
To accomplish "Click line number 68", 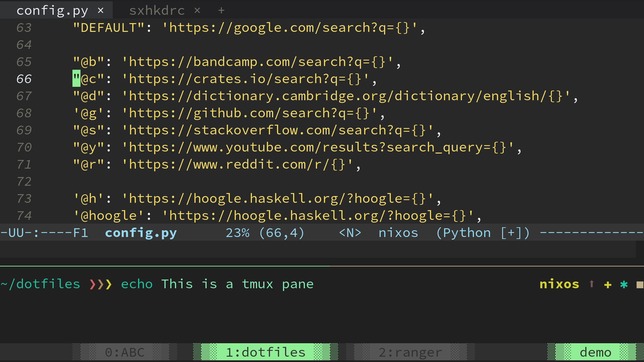I will tap(24, 113).
